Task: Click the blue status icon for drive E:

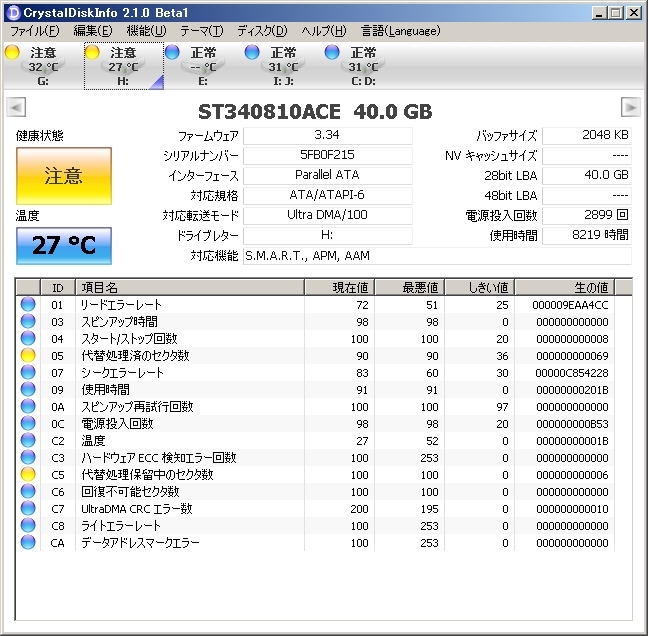Action: (172, 52)
